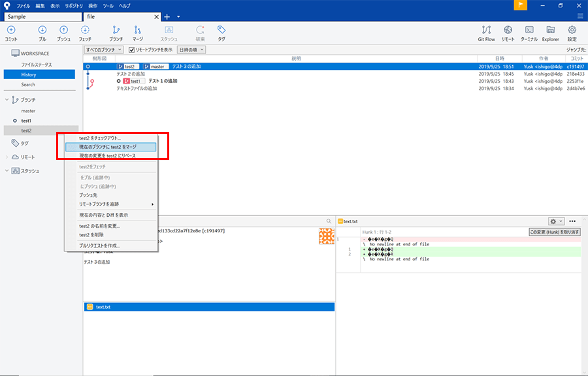The height and width of the screenshot is (376, 588).
Task: Select the 'テキストファイルの追加' commit row
Action: 335,88
